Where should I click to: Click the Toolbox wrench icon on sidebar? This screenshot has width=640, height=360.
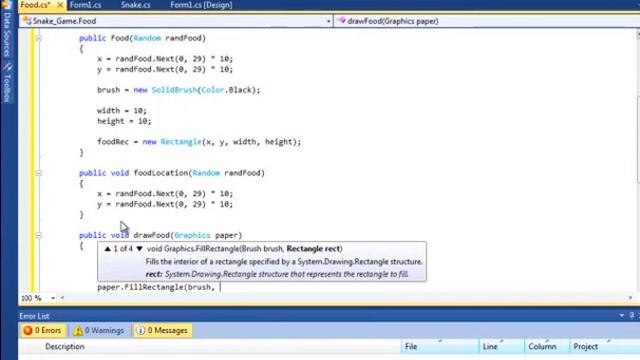(x=7, y=67)
